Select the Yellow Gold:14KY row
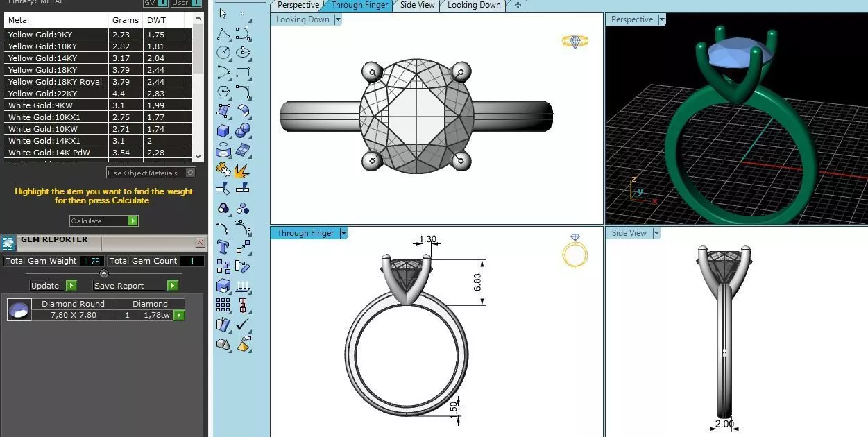Screen dimensions: 868x437 98,58
